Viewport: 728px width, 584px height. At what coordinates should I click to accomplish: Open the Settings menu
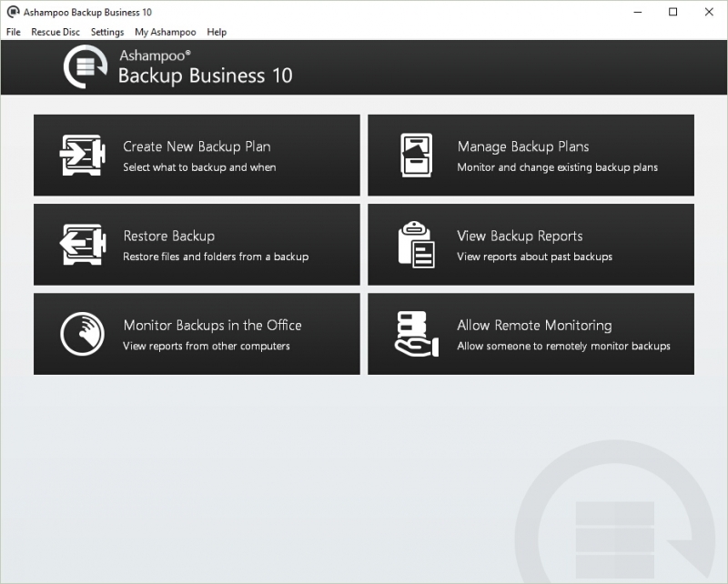[x=107, y=32]
